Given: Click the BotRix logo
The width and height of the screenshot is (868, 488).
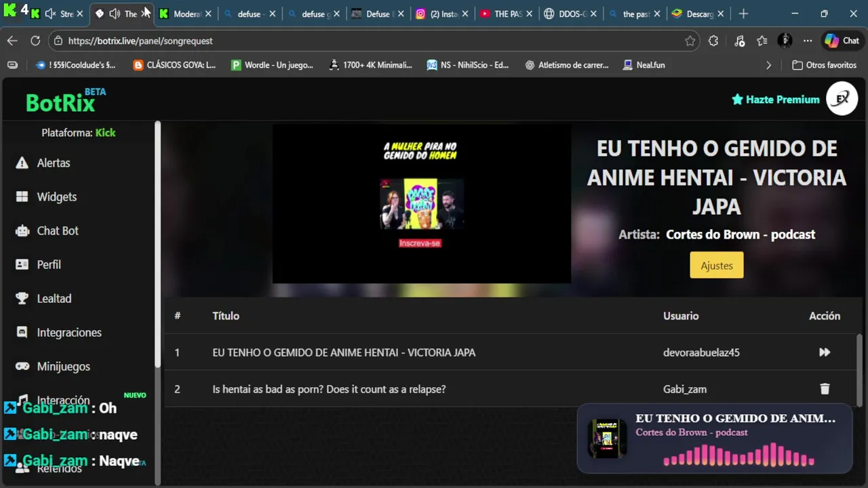Looking at the screenshot, I should (65, 101).
